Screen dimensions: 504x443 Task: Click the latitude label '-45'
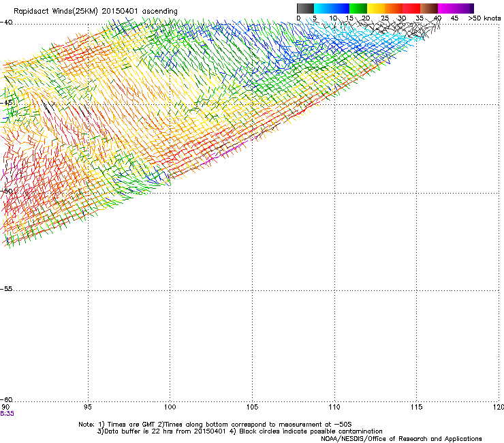click(x=6, y=103)
